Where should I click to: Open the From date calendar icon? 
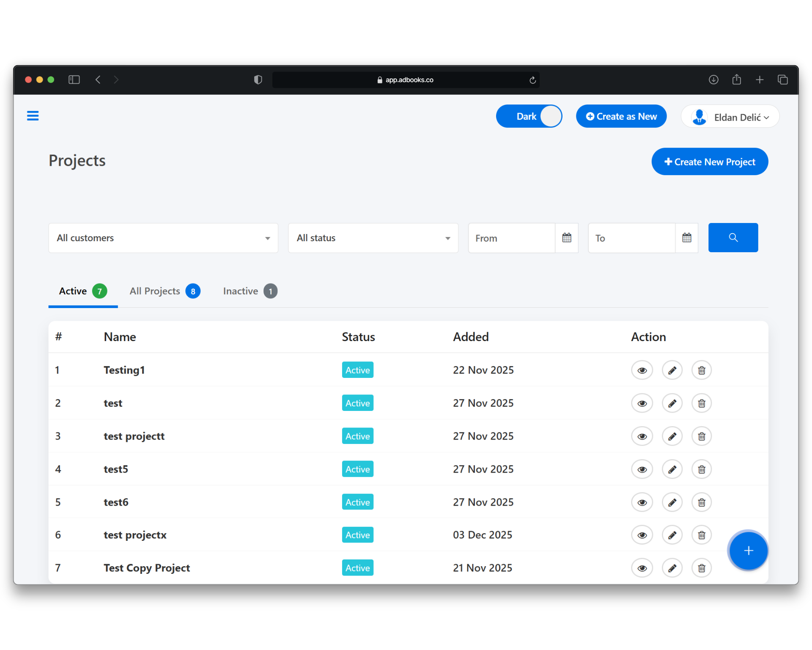point(566,238)
